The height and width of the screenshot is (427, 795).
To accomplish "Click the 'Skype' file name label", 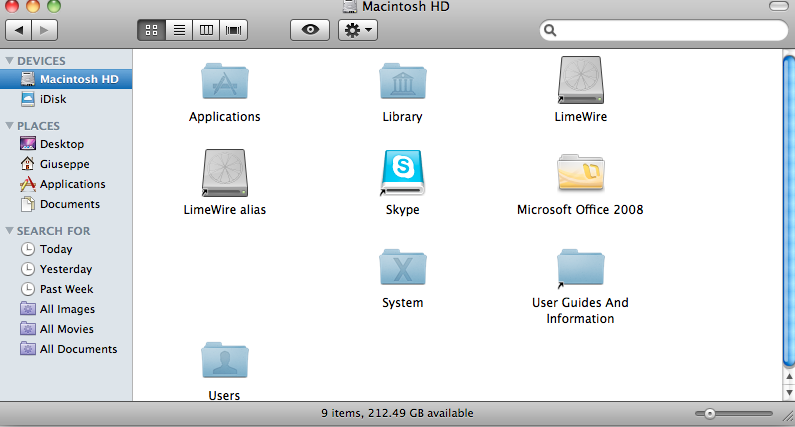I will point(403,209).
